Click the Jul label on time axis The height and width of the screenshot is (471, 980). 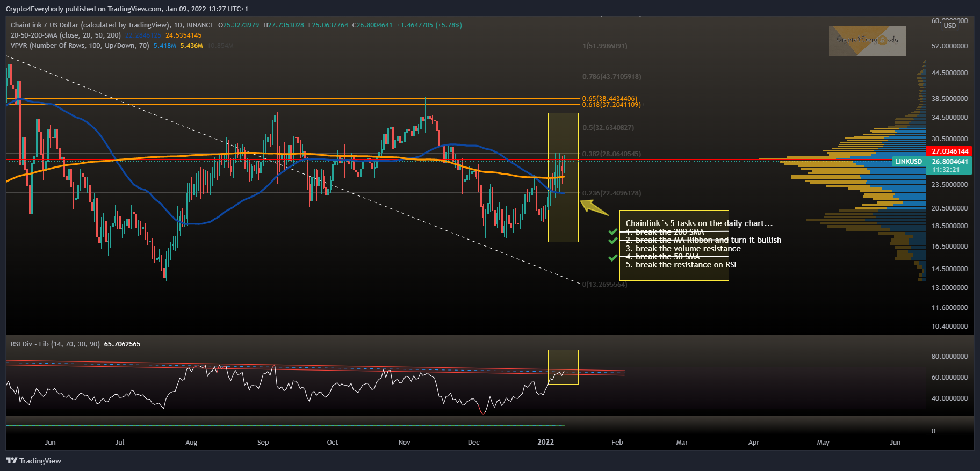tap(119, 443)
